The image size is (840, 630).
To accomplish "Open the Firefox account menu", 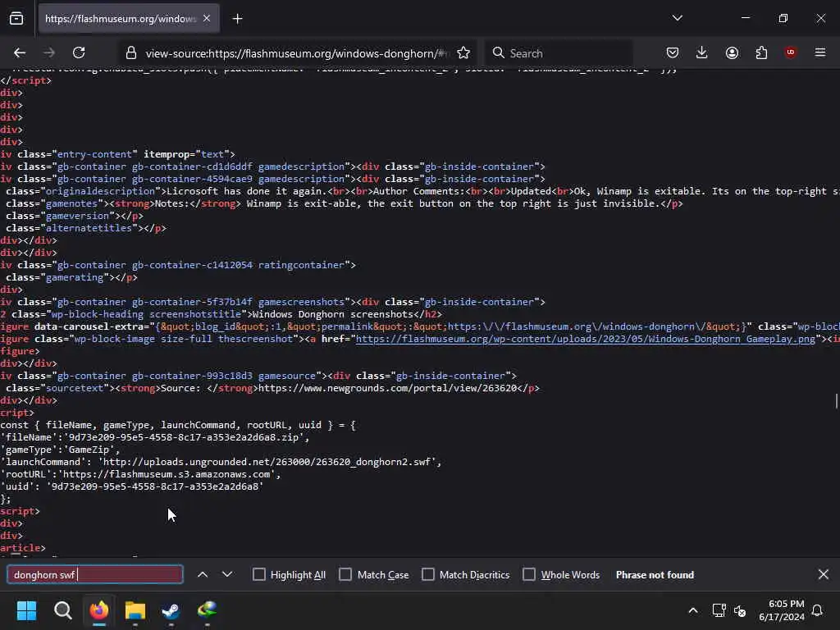I will click(732, 52).
